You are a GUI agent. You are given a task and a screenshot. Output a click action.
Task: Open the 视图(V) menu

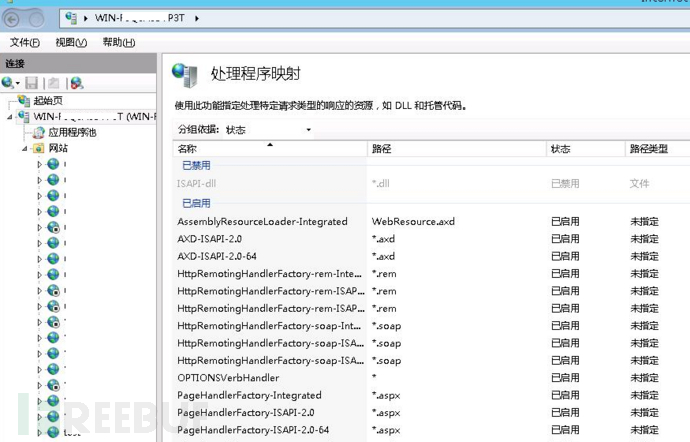[x=71, y=42]
